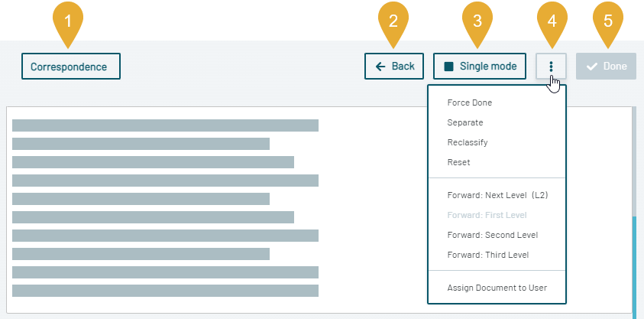Click yellow callout marker number 4
Screen dimensions: 644x319
pyautogui.click(x=552, y=21)
